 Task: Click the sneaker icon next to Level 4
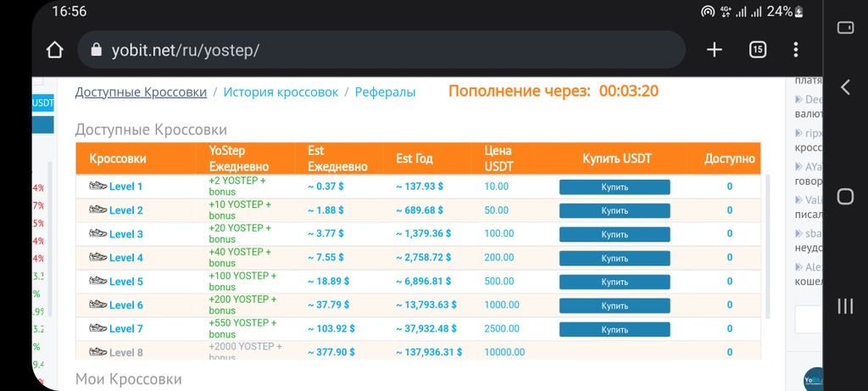pos(98,257)
